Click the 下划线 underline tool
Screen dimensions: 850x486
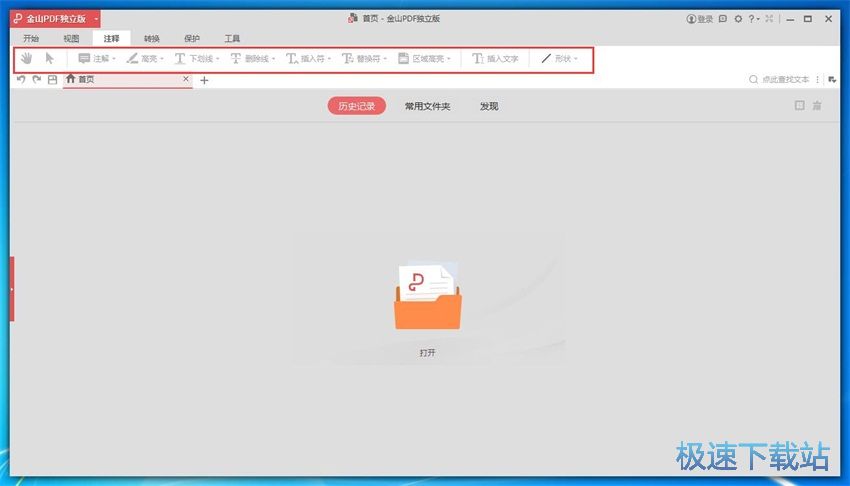pyautogui.click(x=197, y=59)
